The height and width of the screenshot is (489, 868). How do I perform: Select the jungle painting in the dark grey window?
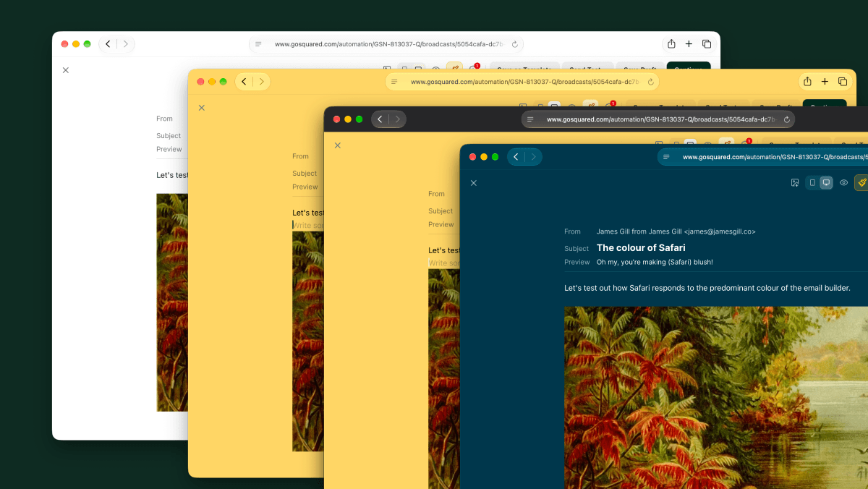click(x=444, y=379)
